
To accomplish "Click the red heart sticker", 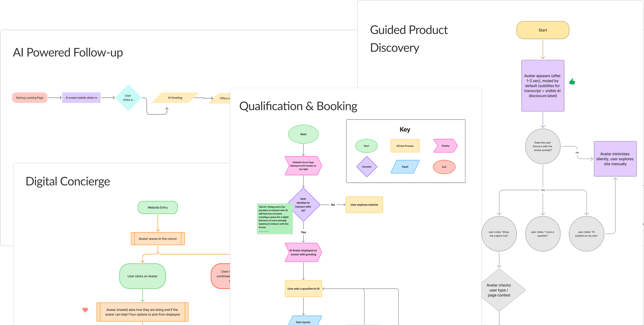I will [x=85, y=310].
